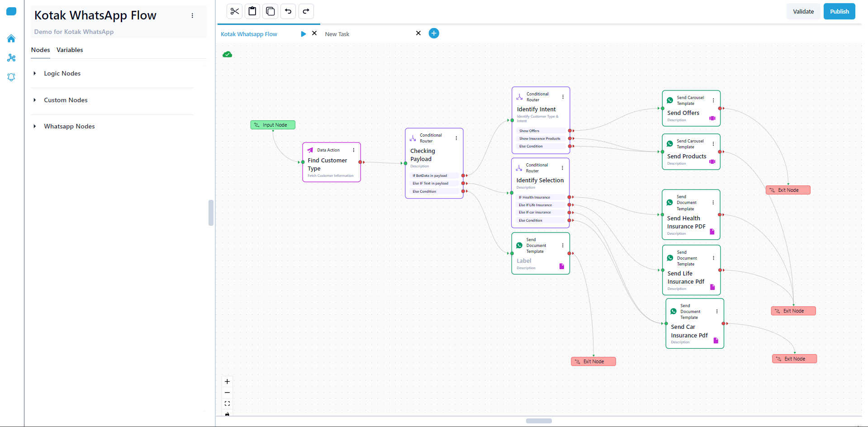Click the document icon on the Label node
This screenshot has width=868, height=427.
562,266
